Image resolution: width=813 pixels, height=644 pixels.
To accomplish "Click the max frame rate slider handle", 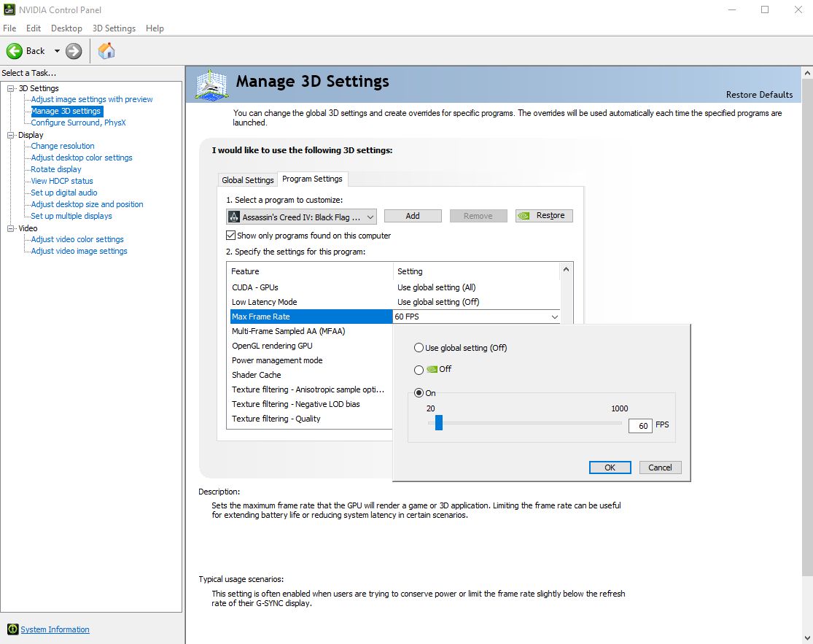I will (x=439, y=422).
